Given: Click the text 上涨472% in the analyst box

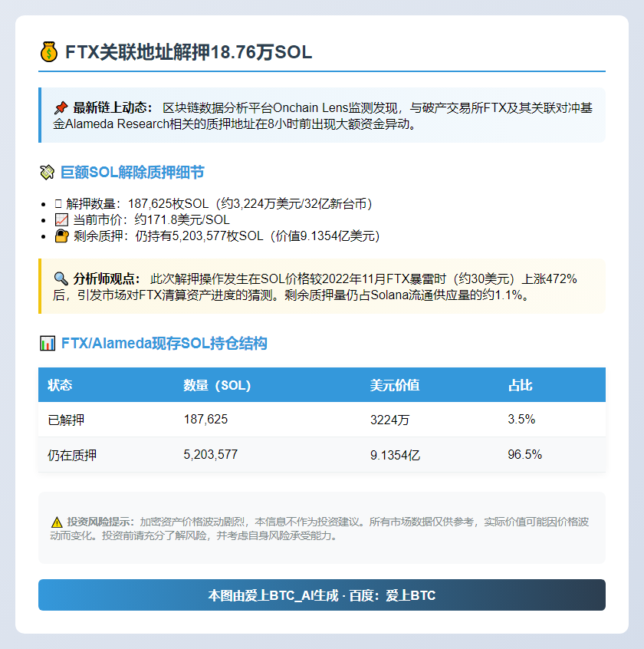Looking at the screenshot, I should 549,278.
